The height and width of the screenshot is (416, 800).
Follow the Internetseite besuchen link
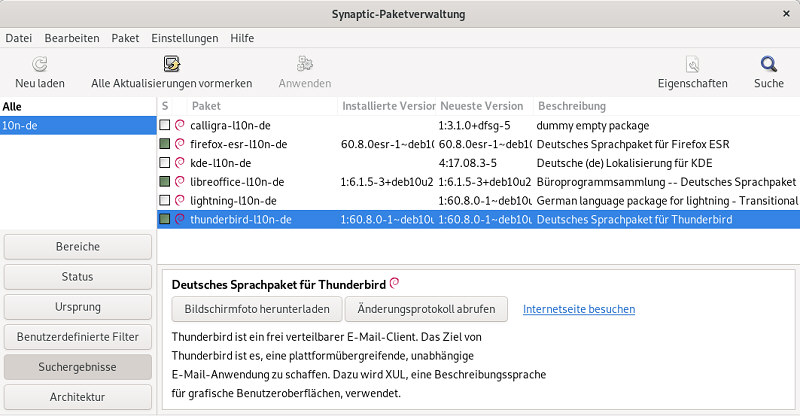click(579, 309)
